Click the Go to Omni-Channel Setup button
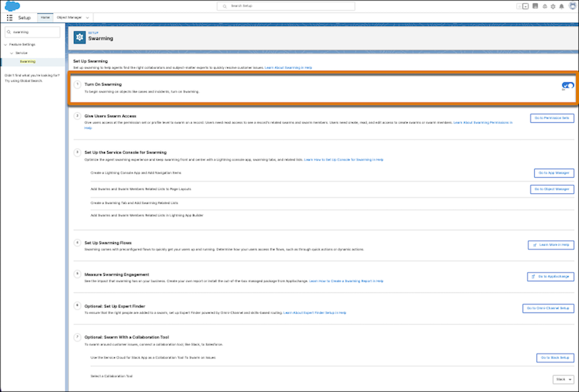Screen dimensions: 579x392 tap(549, 308)
